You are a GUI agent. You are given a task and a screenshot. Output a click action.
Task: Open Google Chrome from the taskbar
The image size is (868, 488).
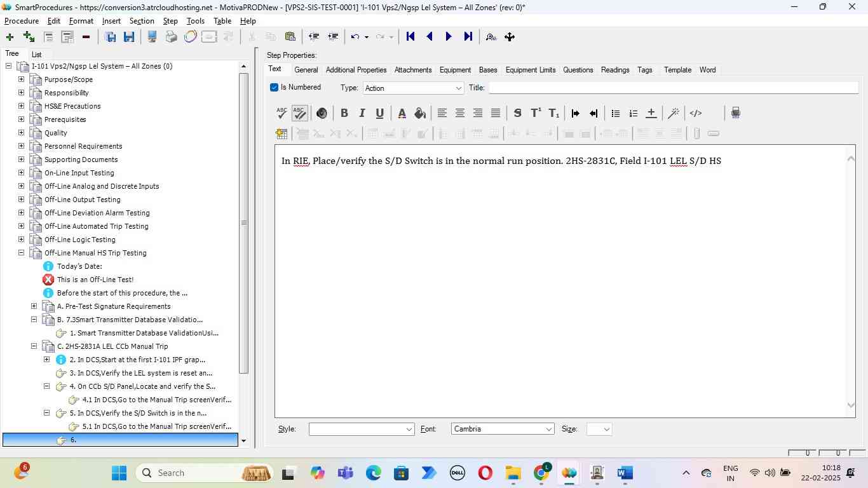(x=542, y=473)
